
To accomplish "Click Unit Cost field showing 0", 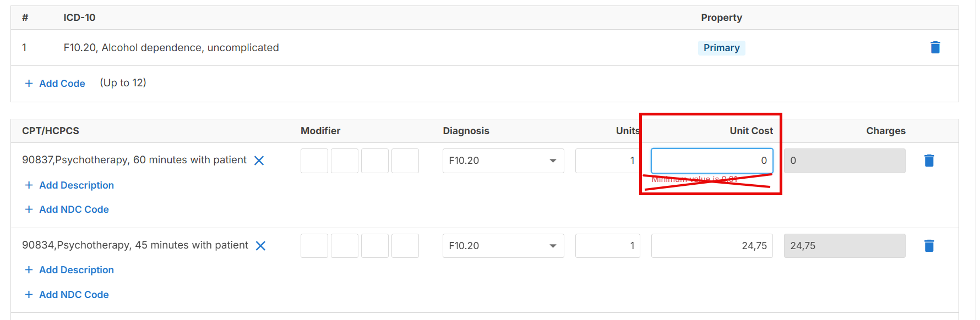I will [712, 161].
